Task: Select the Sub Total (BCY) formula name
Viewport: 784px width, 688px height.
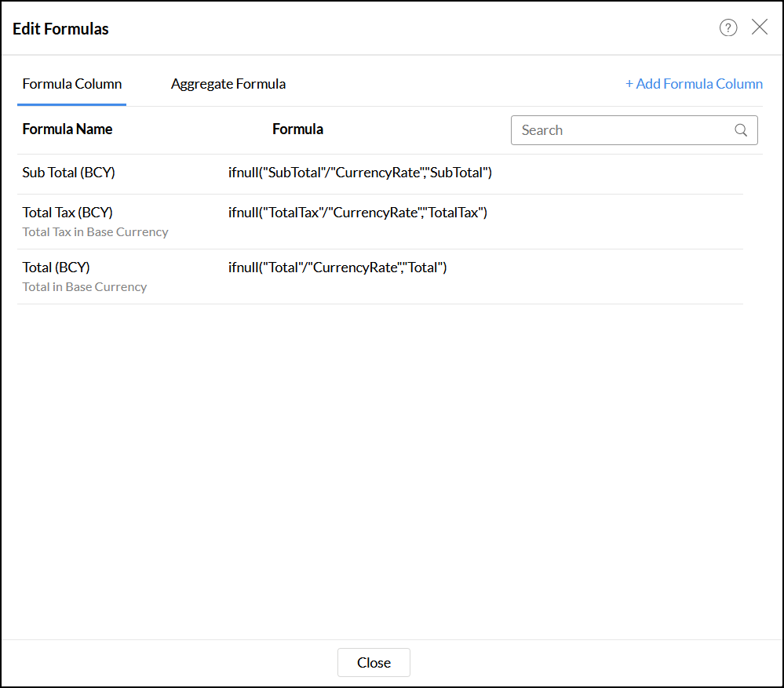Action: 69,173
